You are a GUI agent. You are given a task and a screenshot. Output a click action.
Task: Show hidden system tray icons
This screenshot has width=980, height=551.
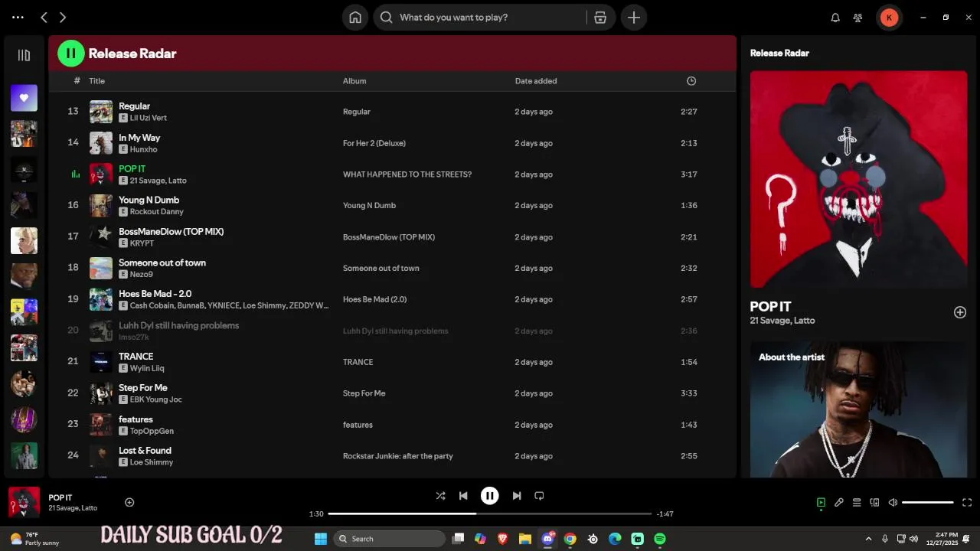868,539
